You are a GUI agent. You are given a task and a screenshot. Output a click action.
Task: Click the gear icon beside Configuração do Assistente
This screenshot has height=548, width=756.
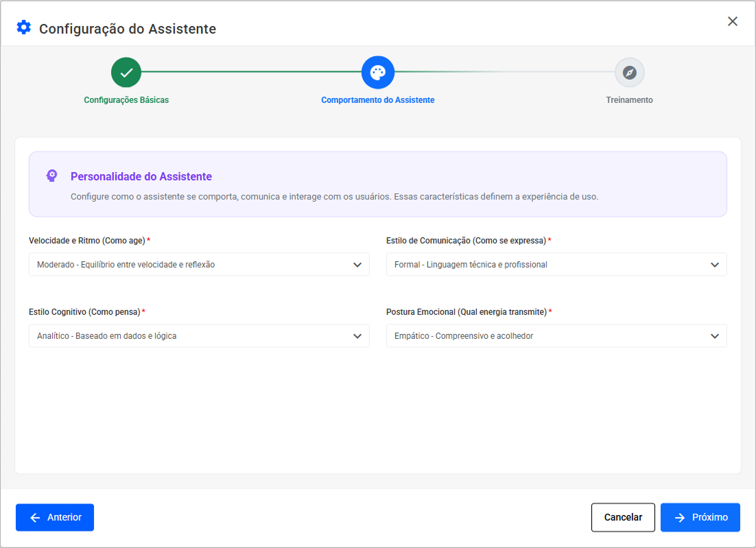point(24,27)
